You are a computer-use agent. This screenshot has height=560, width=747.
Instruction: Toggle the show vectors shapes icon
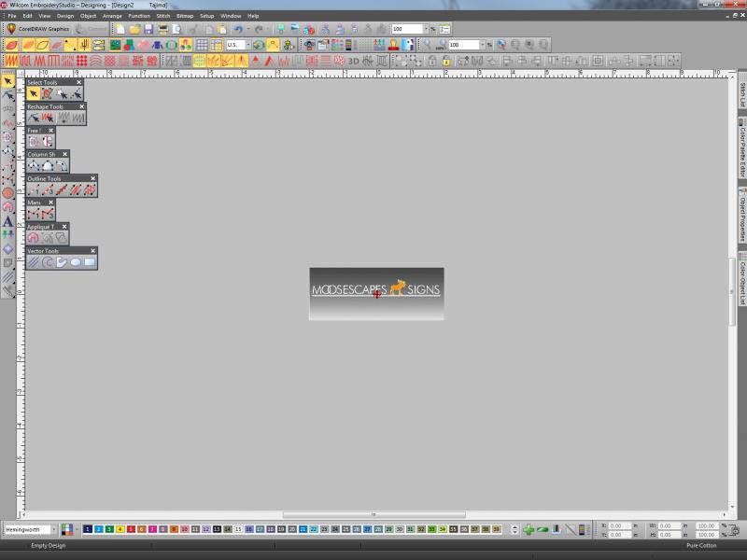(129, 45)
